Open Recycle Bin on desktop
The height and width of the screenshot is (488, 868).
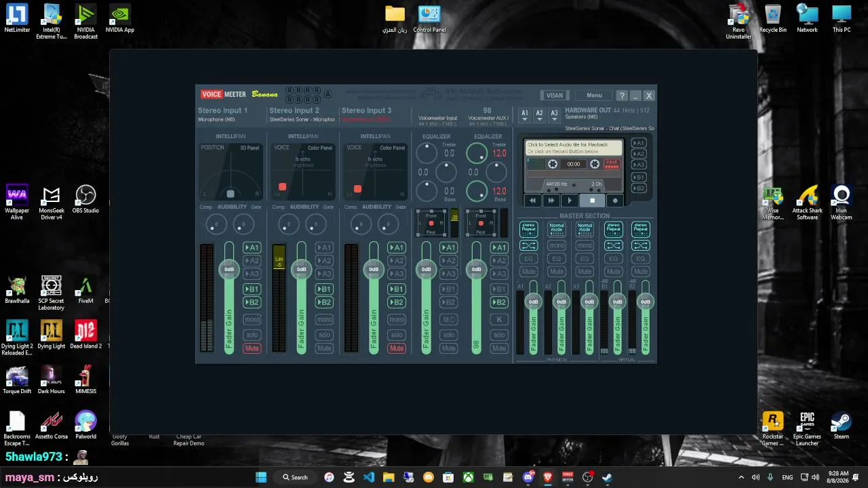click(773, 18)
